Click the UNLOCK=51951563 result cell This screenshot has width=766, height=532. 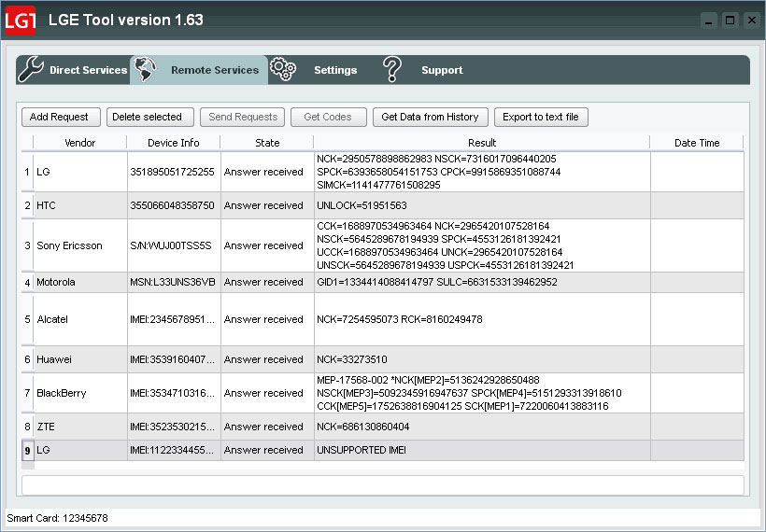[x=482, y=205]
